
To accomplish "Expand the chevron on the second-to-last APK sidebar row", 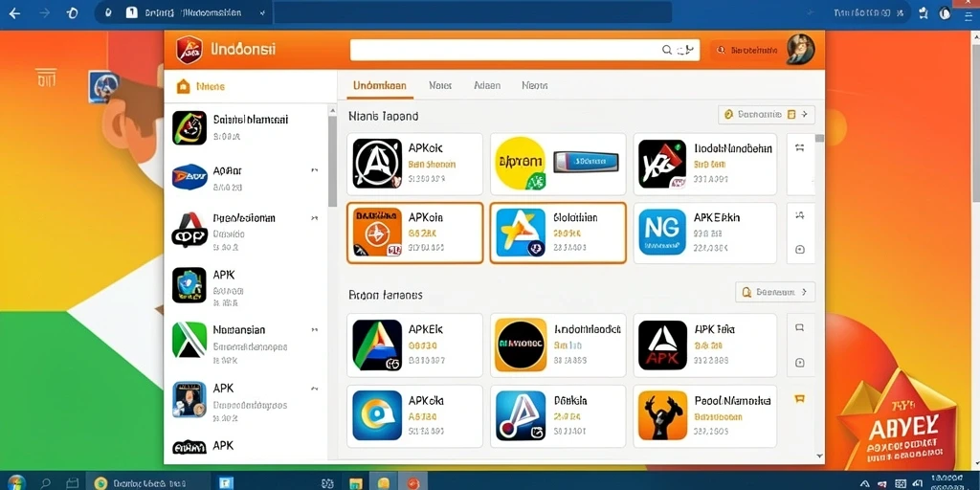I will [314, 389].
